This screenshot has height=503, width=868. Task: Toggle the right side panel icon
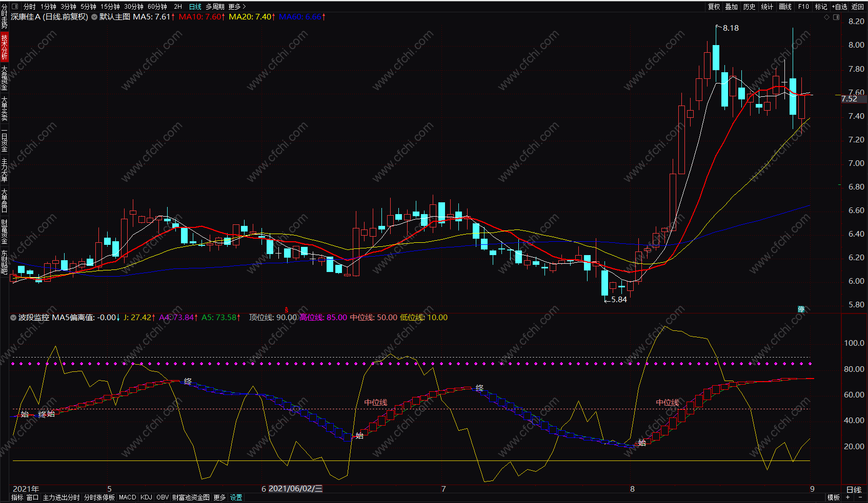[x=836, y=17]
